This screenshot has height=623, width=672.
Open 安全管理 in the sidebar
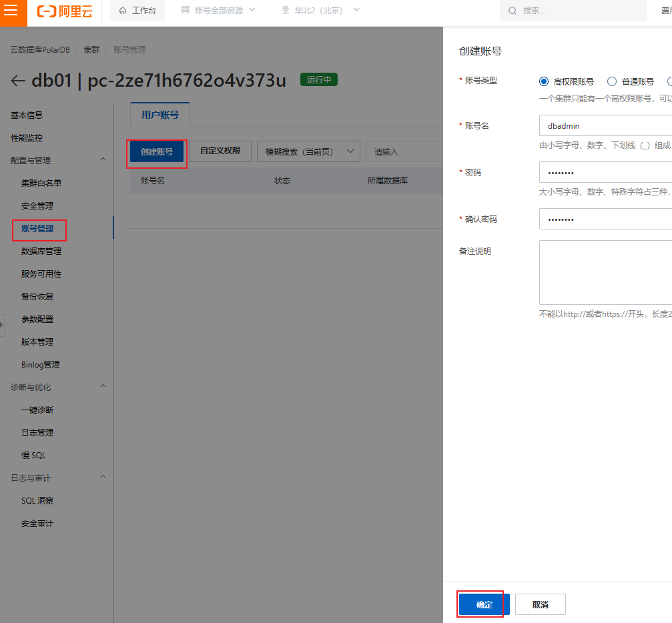click(x=37, y=206)
